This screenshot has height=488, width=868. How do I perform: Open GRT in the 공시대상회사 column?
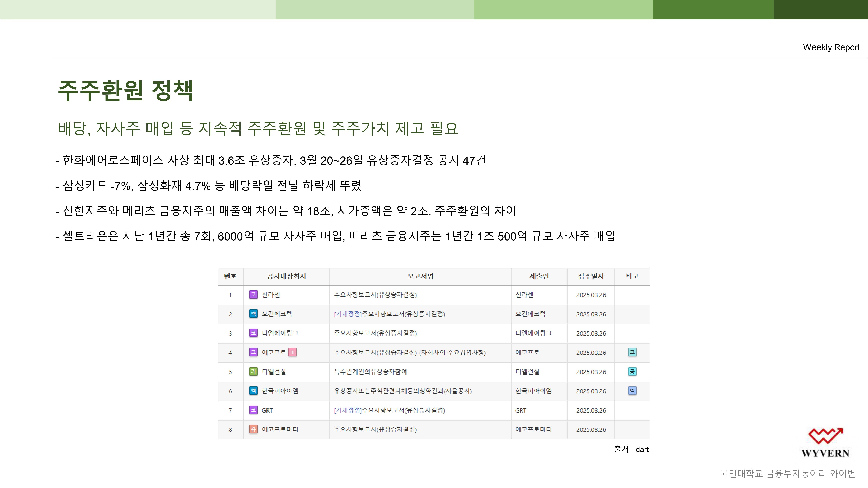(x=267, y=410)
